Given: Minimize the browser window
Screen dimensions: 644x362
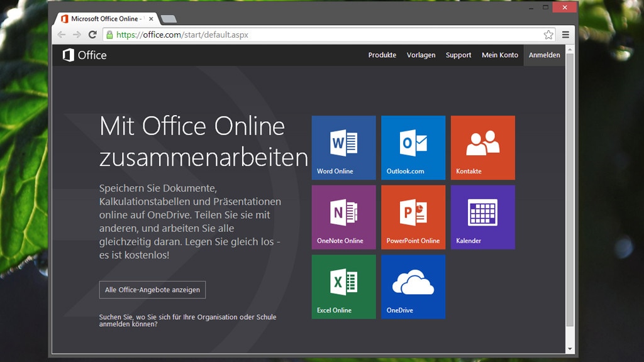Looking at the screenshot, I should [531, 8].
